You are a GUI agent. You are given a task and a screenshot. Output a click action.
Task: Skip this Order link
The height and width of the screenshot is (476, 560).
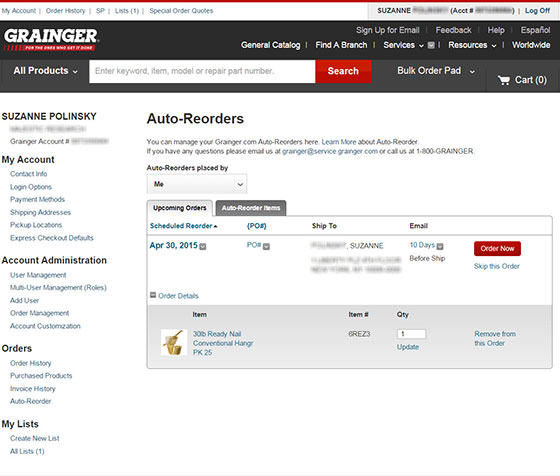coord(496,266)
